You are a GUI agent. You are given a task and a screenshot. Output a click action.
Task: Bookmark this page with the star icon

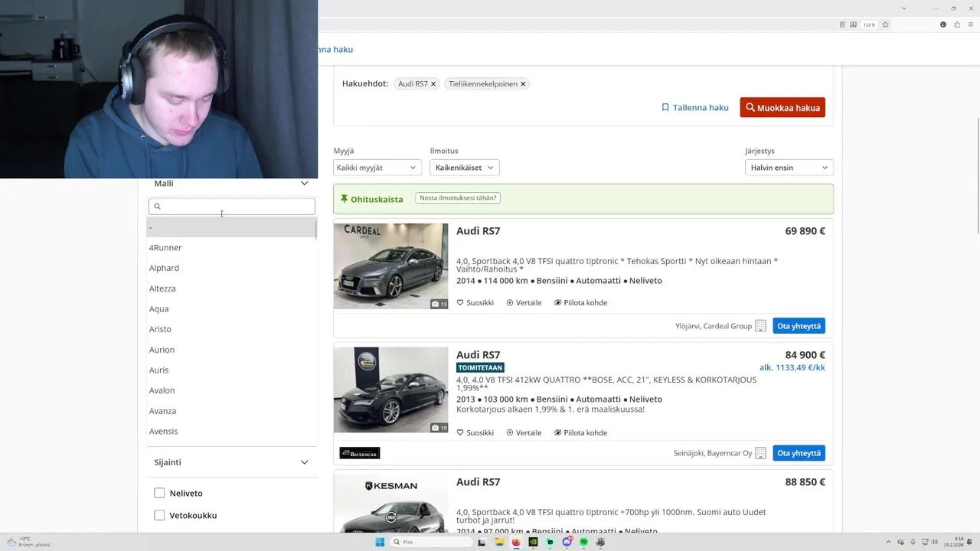(885, 24)
